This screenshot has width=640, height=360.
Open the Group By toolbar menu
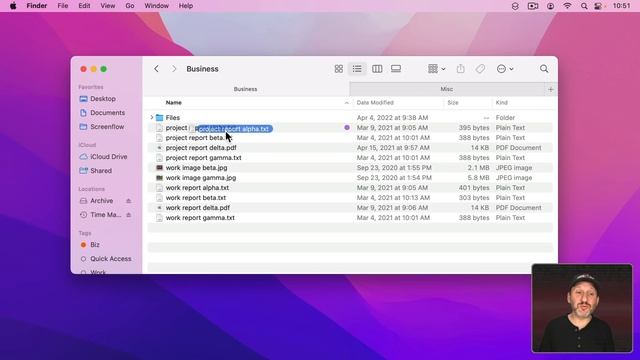[x=436, y=69]
